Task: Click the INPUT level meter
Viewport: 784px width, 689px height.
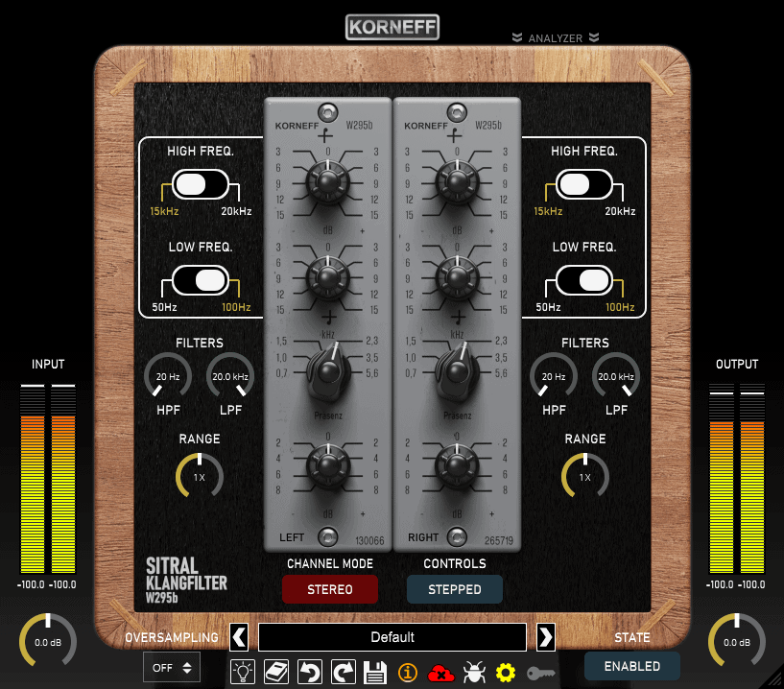Action: coord(48,479)
